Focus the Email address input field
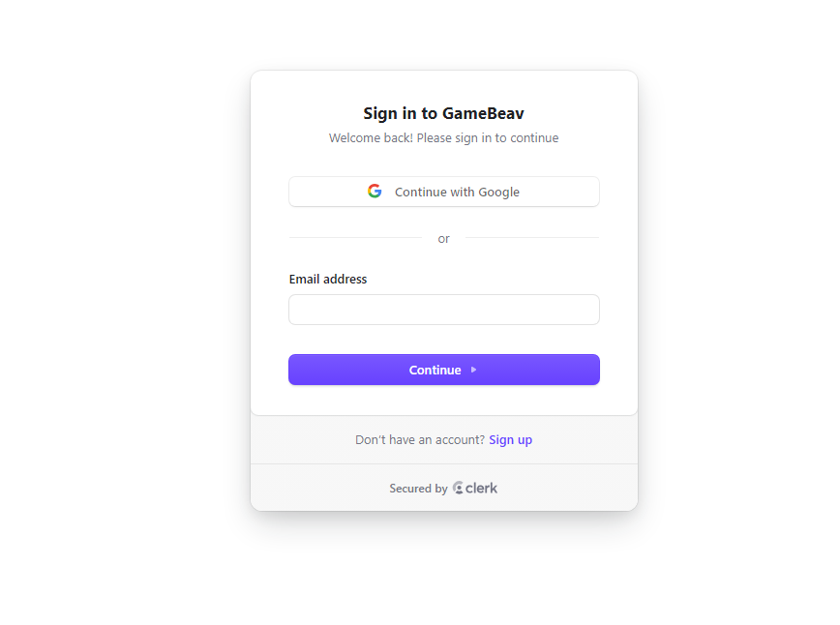Screen dimensions: 840x625 pyautogui.click(x=443, y=310)
